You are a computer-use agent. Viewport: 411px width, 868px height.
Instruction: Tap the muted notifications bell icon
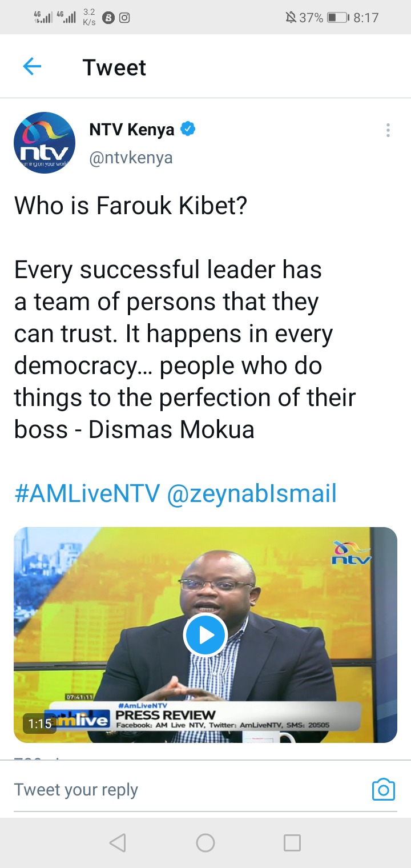[x=291, y=18]
